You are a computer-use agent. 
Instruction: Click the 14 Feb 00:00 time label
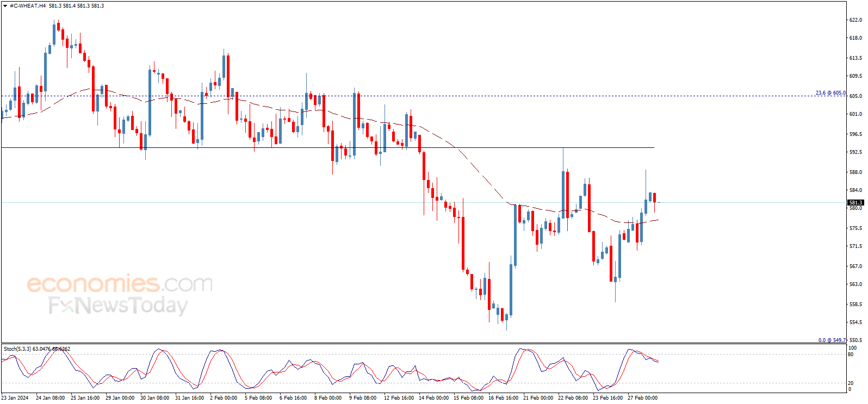tap(433, 398)
